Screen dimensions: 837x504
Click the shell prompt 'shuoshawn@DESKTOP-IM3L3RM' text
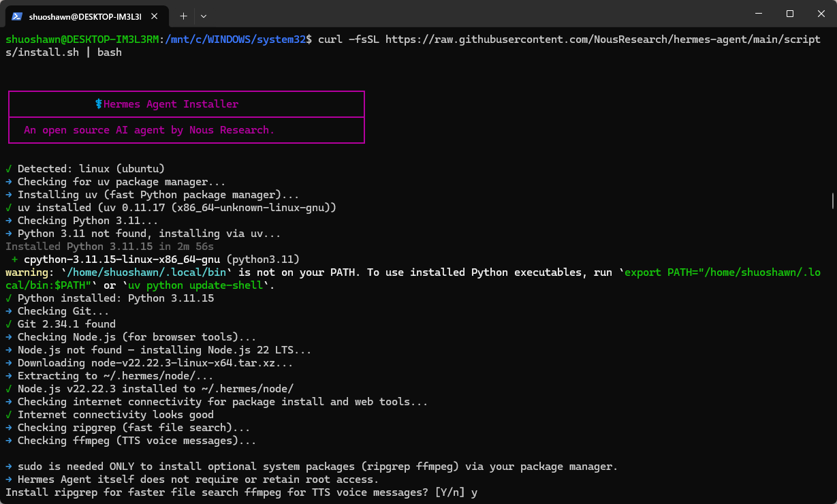81,40
